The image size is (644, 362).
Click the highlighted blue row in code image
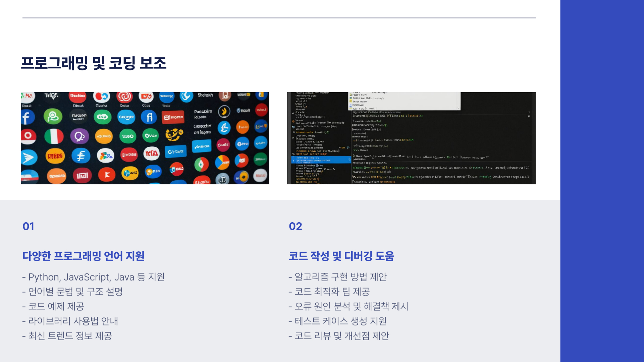tap(320, 160)
